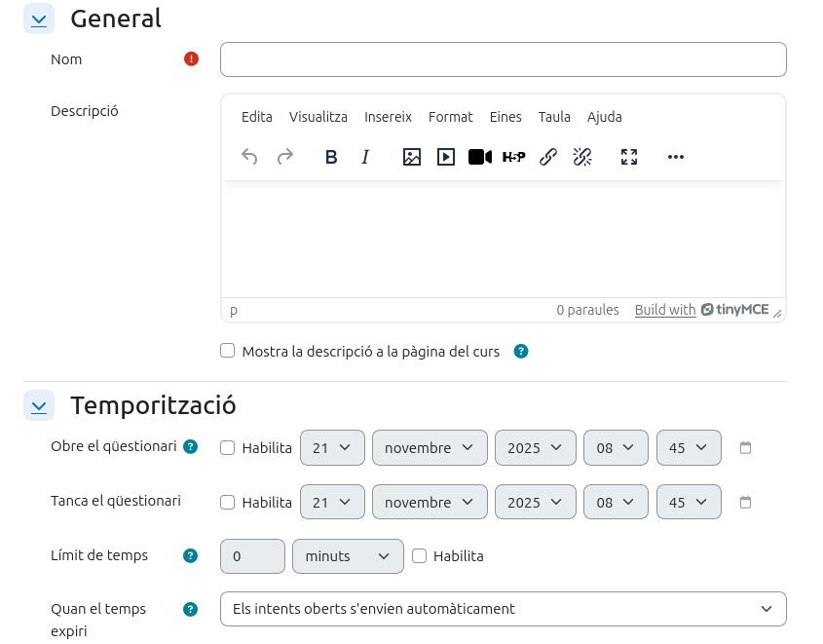This screenshot has height=644, width=823.
Task: Click the Italic formatting icon
Action: (x=365, y=157)
